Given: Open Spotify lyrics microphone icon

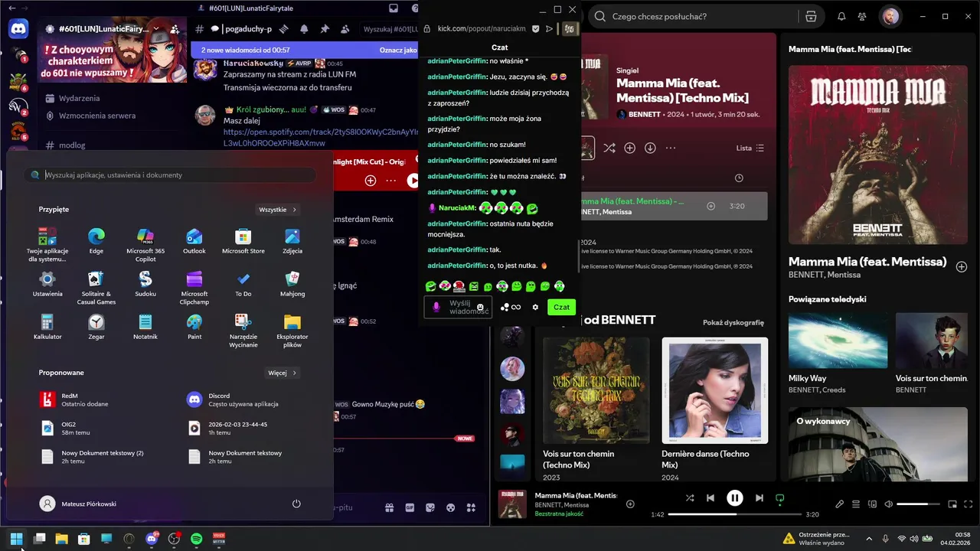Looking at the screenshot, I should pos(840,504).
